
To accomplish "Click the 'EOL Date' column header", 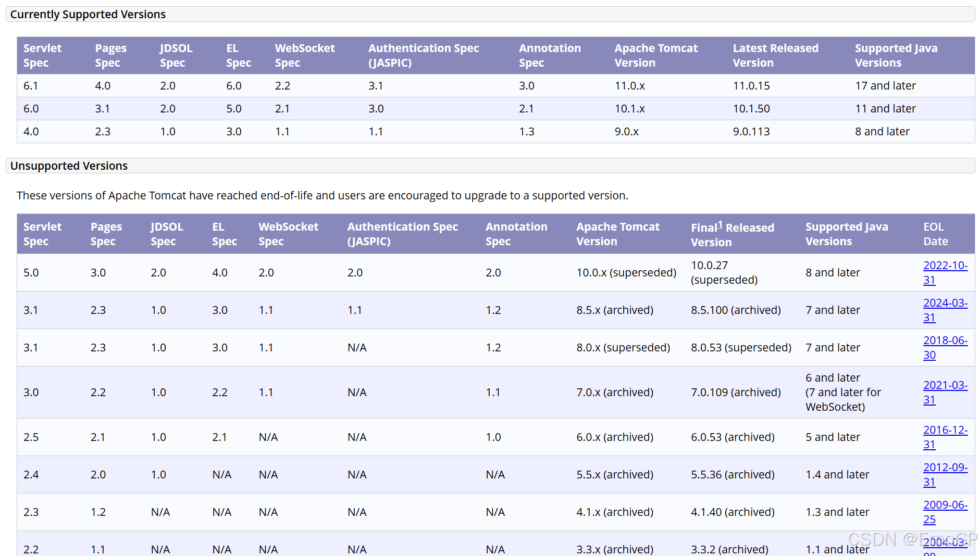I will pyautogui.click(x=936, y=234).
